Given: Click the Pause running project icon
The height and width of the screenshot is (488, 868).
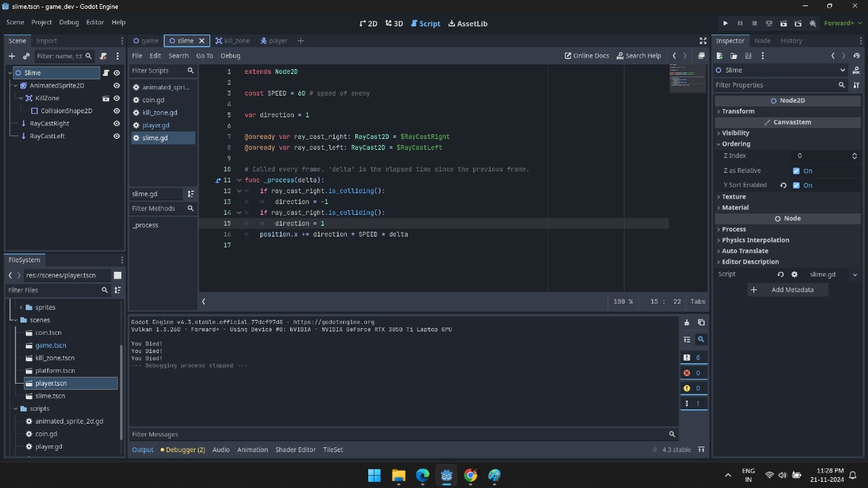Looking at the screenshot, I should [740, 23].
